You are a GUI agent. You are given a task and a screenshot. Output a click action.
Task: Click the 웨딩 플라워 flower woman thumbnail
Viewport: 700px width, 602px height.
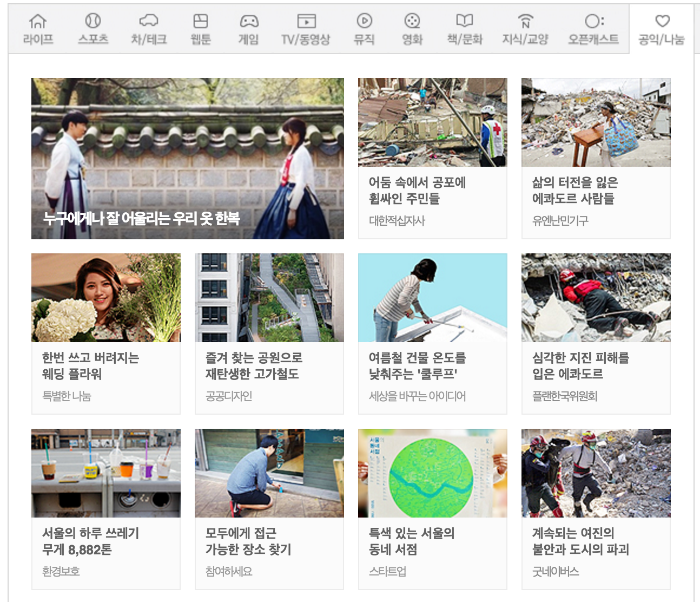click(x=106, y=298)
